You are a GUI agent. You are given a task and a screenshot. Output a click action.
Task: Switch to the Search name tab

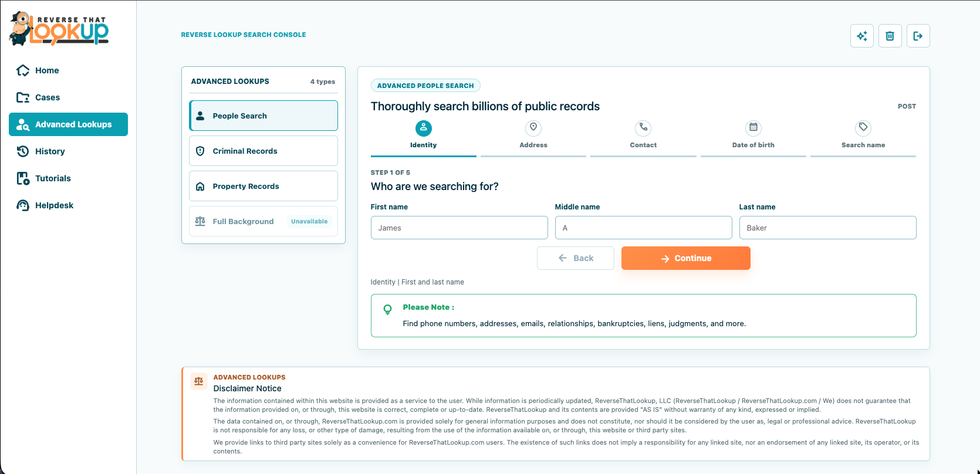(x=863, y=137)
